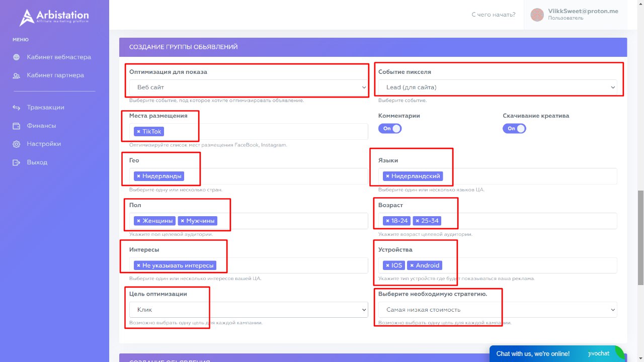Expand the Событие пикселя dropdown
This screenshot has width=644, height=362.
498,87
